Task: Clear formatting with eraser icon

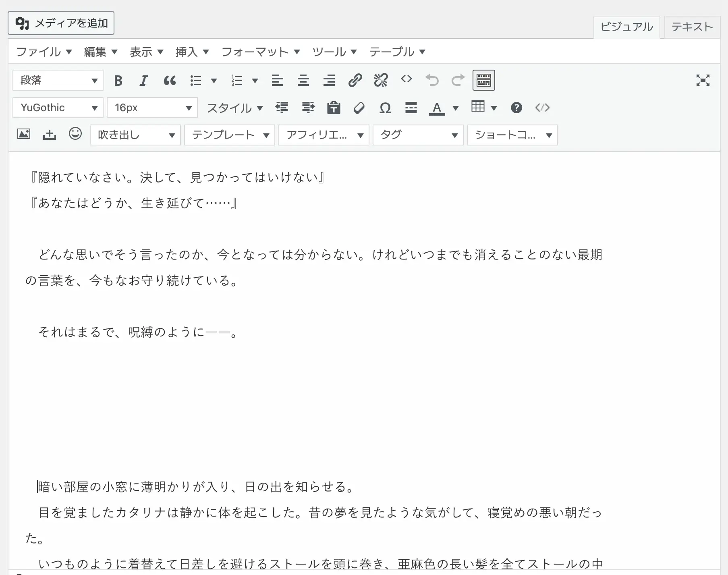Action: click(359, 108)
